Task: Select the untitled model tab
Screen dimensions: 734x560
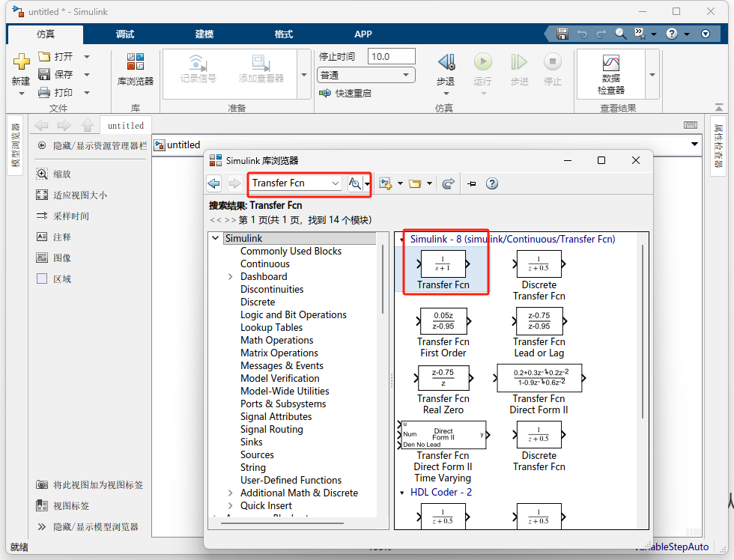Action: [126, 125]
